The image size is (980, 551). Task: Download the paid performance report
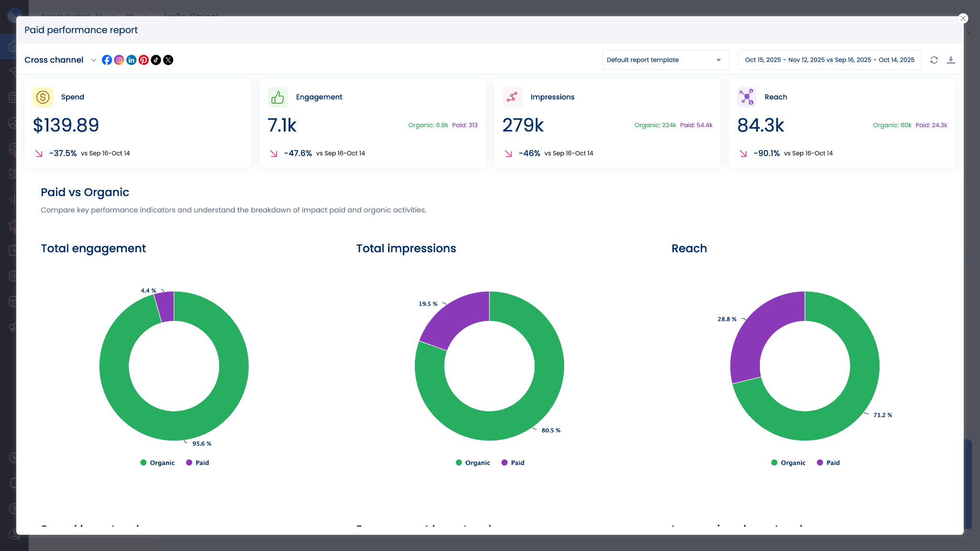click(951, 60)
